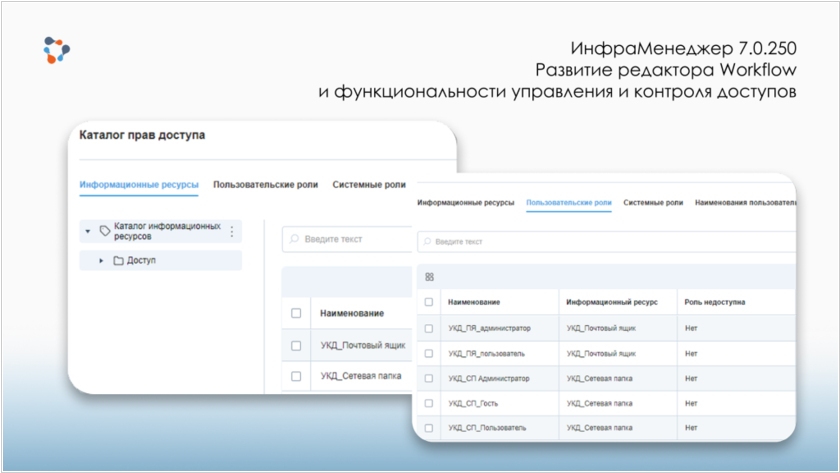Switch to Системные роли tab in the left panel
Image resolution: width=840 pixels, height=473 pixels.
click(x=369, y=185)
